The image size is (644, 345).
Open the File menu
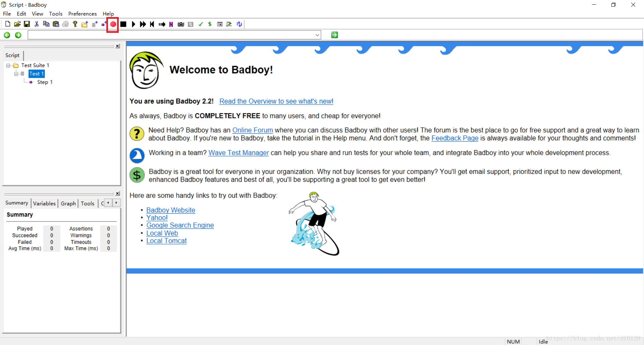point(7,14)
